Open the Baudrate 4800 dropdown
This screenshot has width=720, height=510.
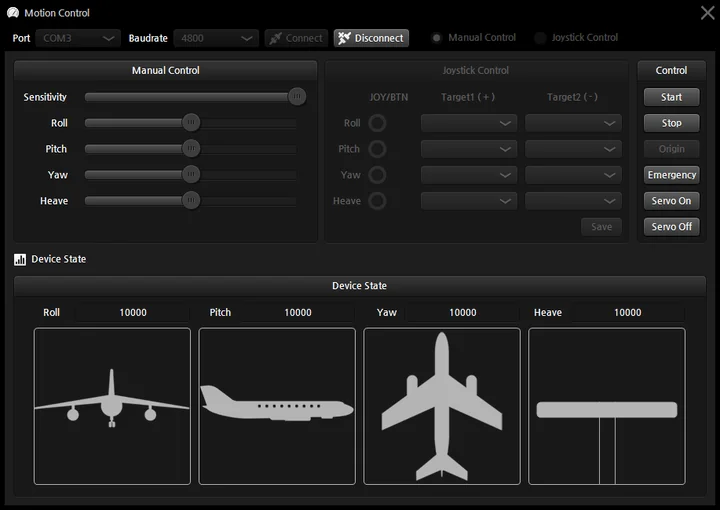pos(216,38)
